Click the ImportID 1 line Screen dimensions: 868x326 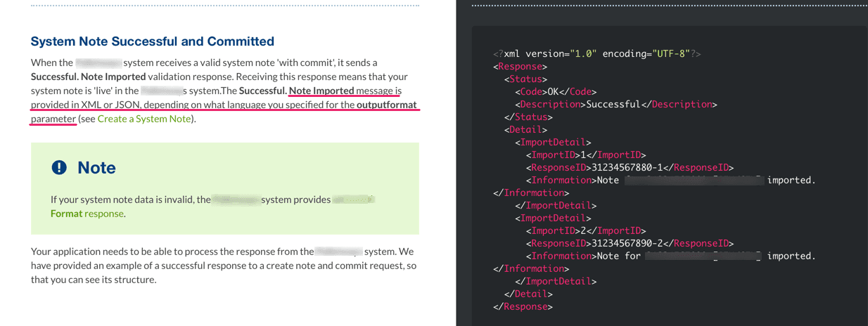[585, 155]
